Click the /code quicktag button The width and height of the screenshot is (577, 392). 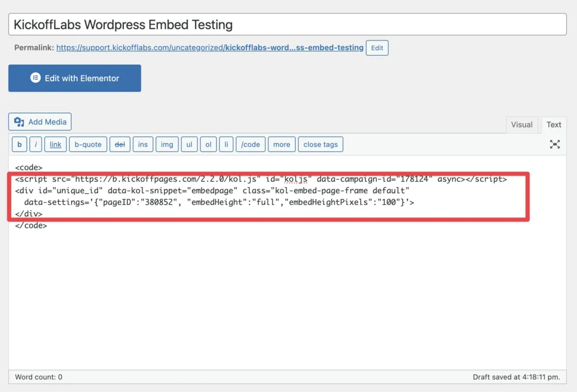tap(251, 144)
